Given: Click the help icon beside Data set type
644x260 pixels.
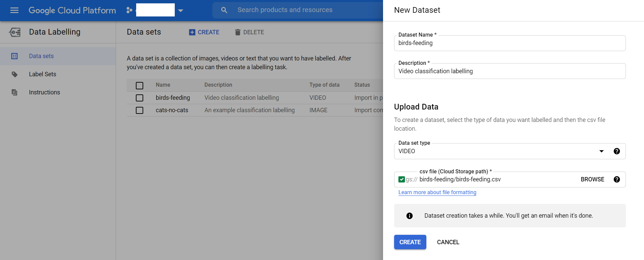Looking at the screenshot, I should [x=616, y=151].
